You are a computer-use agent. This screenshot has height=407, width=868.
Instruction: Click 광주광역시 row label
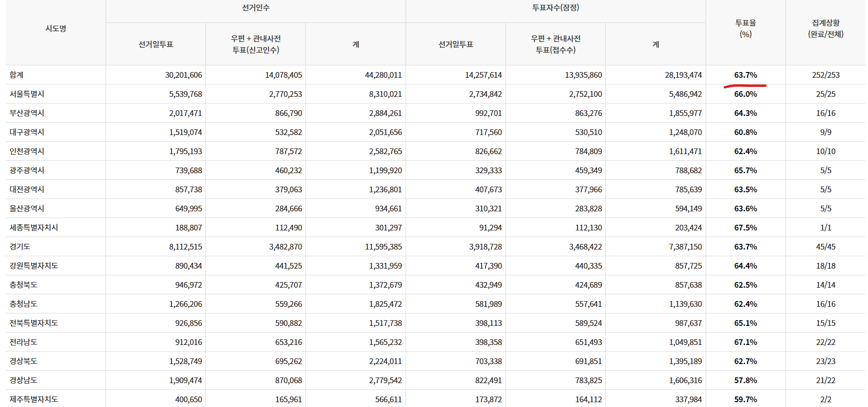coord(27,170)
